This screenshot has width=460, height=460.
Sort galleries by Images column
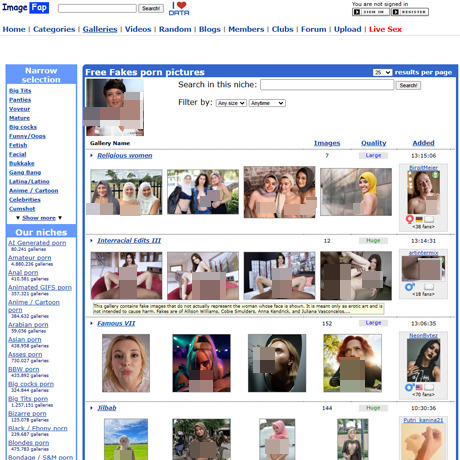point(327,143)
